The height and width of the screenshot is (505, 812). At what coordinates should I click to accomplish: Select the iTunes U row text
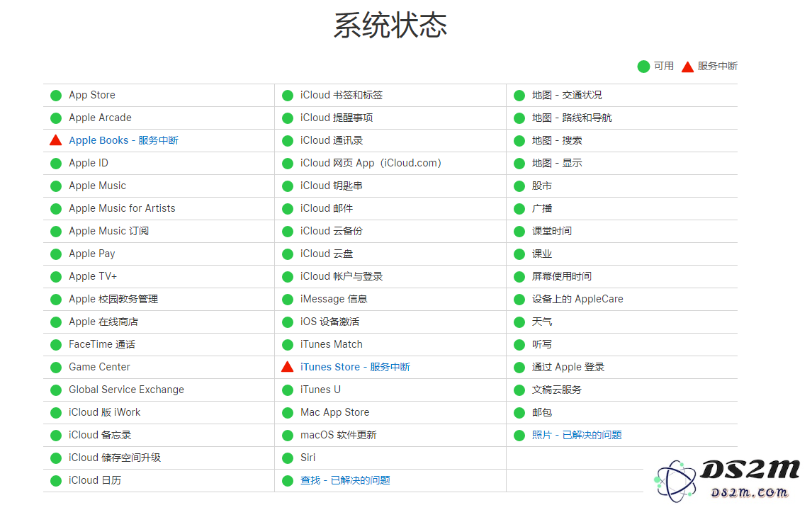click(320, 390)
